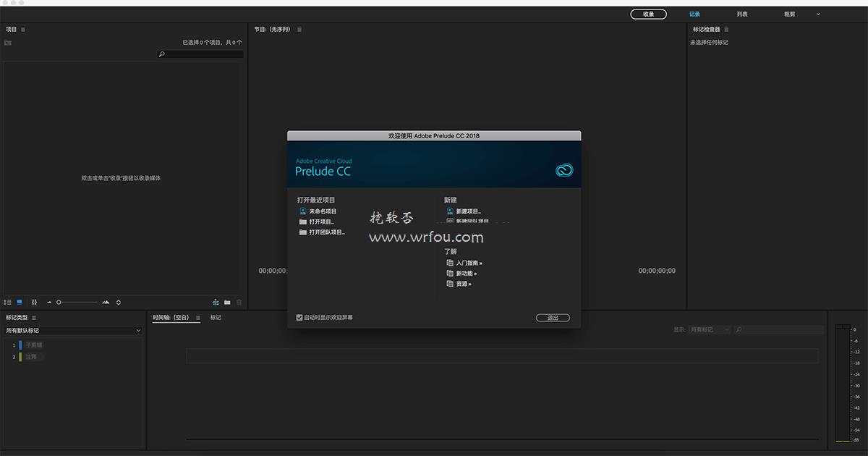Click the magnifier icon in project search box
868x456 pixels.
(162, 54)
